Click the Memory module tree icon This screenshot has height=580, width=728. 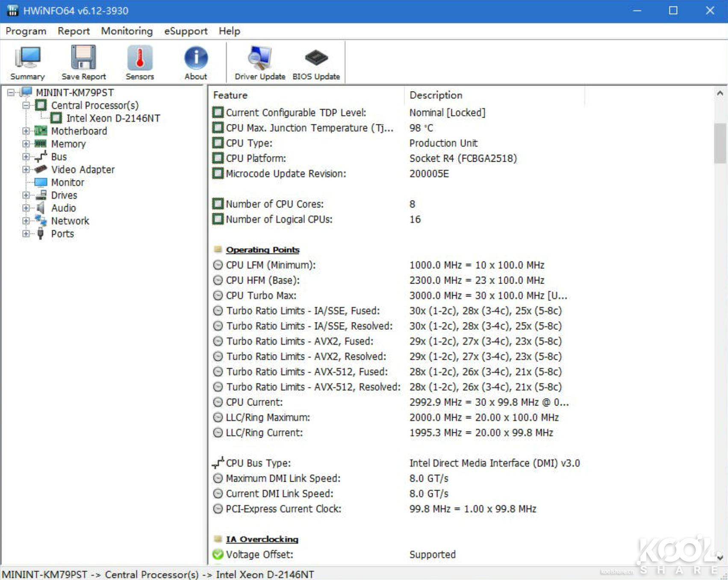pyautogui.click(x=41, y=144)
